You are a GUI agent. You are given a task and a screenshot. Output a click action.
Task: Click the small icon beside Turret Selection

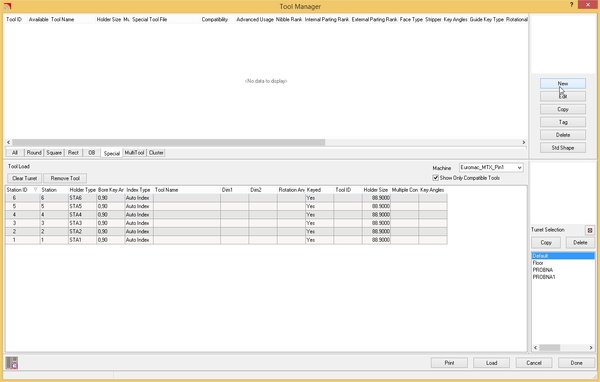point(590,230)
